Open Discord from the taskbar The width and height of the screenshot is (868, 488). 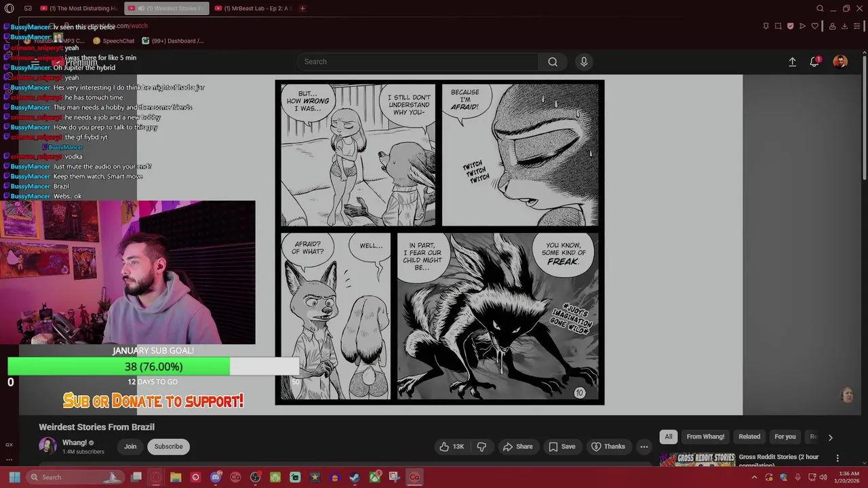216,477
